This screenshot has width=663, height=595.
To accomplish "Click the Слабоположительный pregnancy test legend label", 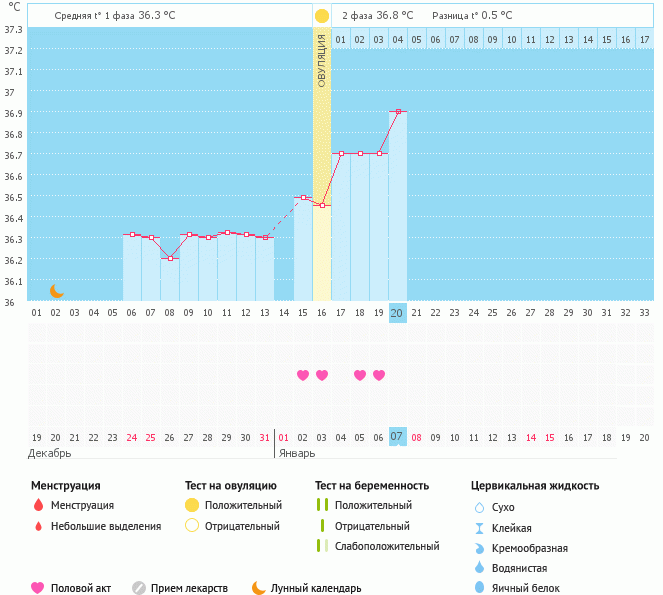I will coord(387,546).
